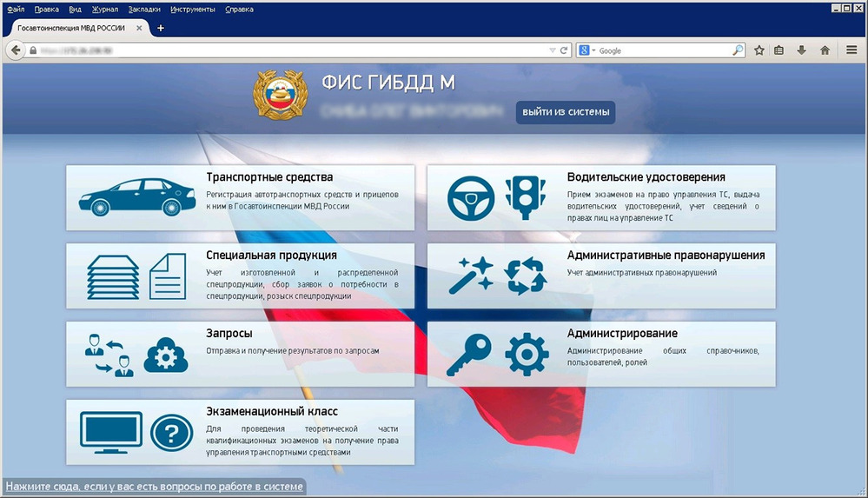The height and width of the screenshot is (498, 868).
Task: Open the hamburger menu icon
Action: (851, 50)
